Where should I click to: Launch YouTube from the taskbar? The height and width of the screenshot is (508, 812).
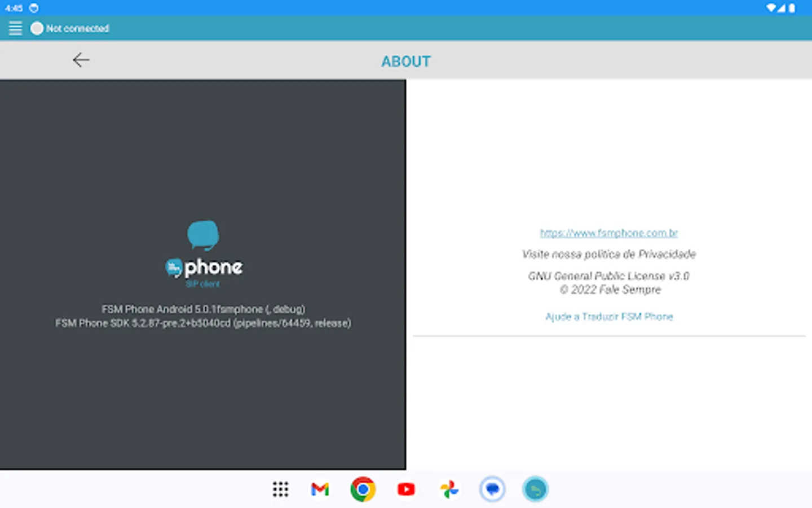pyautogui.click(x=406, y=489)
